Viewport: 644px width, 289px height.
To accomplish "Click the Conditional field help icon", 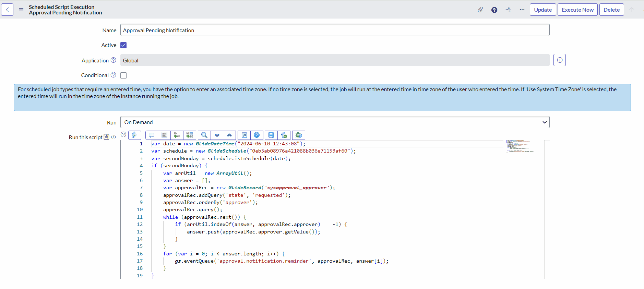I will point(113,75).
